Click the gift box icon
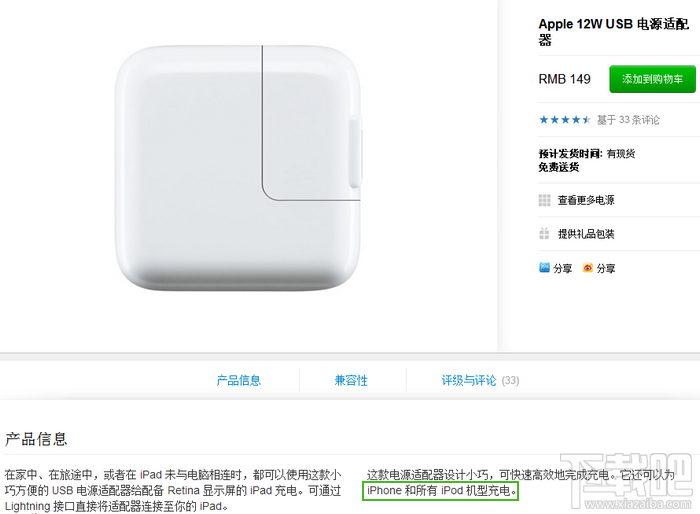Screen dimensions: 700x514 (x=545, y=234)
